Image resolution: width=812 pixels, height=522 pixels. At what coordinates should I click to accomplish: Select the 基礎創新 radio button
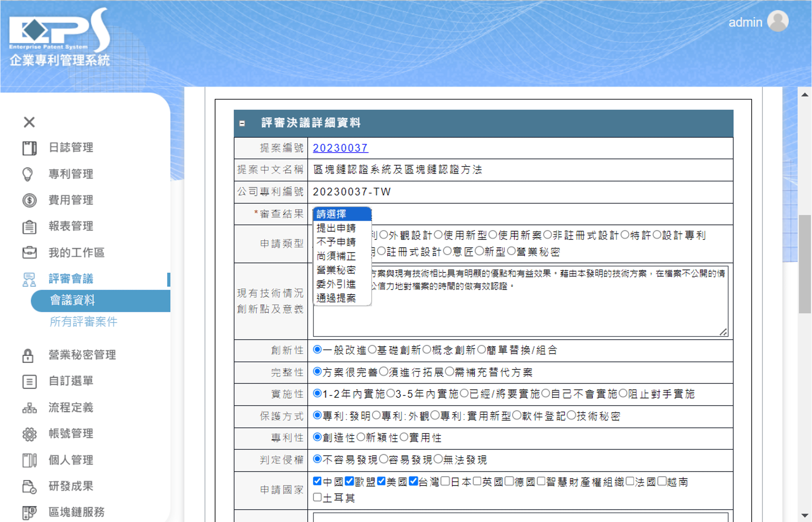tap(372, 349)
